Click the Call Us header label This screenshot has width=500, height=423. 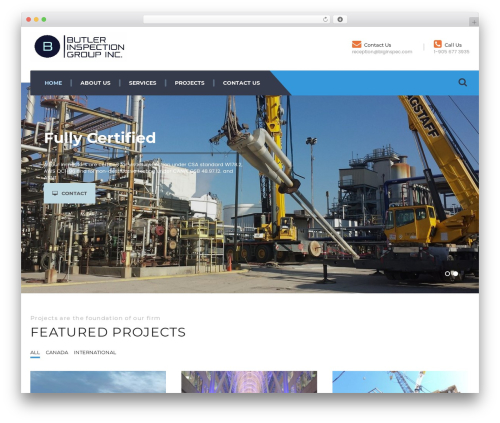click(453, 45)
